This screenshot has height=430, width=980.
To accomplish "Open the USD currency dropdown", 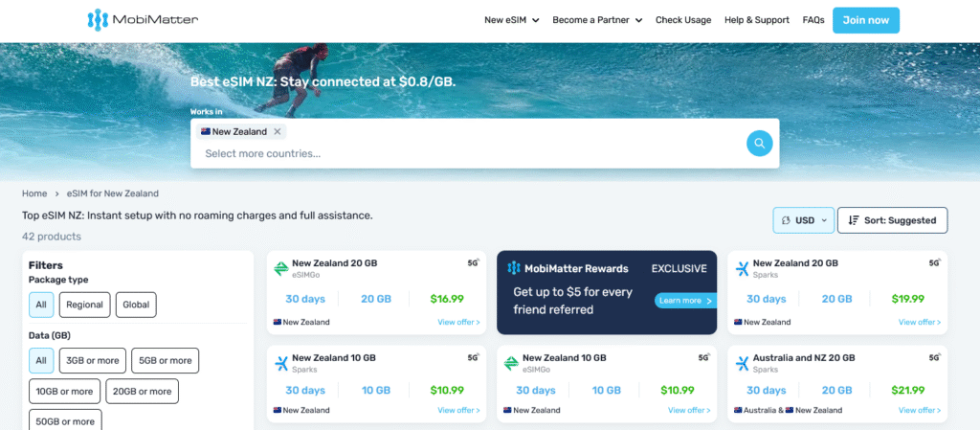I will (x=804, y=220).
